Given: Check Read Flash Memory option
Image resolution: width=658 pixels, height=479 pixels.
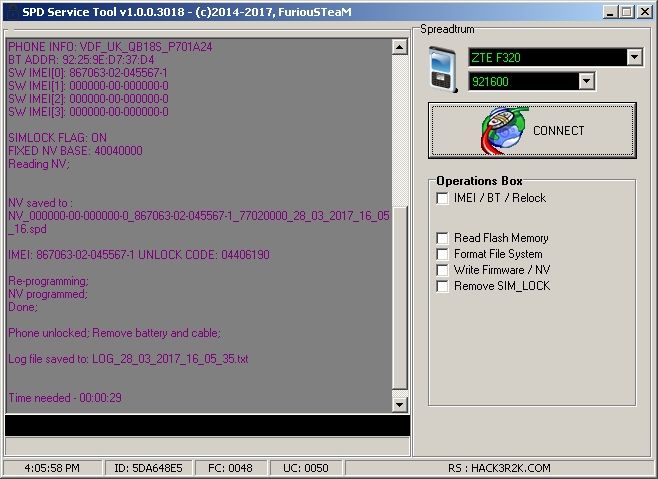Looking at the screenshot, I should (443, 238).
